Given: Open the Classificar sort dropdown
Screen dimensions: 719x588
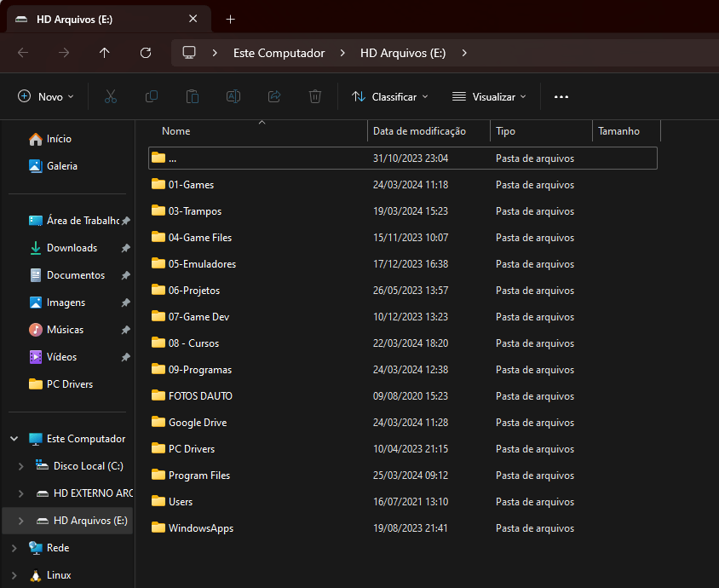Looking at the screenshot, I should pyautogui.click(x=390, y=97).
